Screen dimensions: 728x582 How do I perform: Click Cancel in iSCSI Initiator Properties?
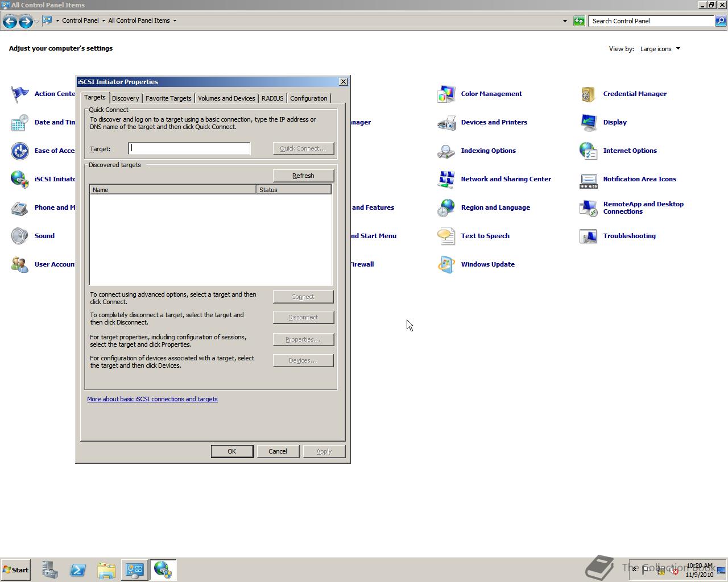pos(278,451)
